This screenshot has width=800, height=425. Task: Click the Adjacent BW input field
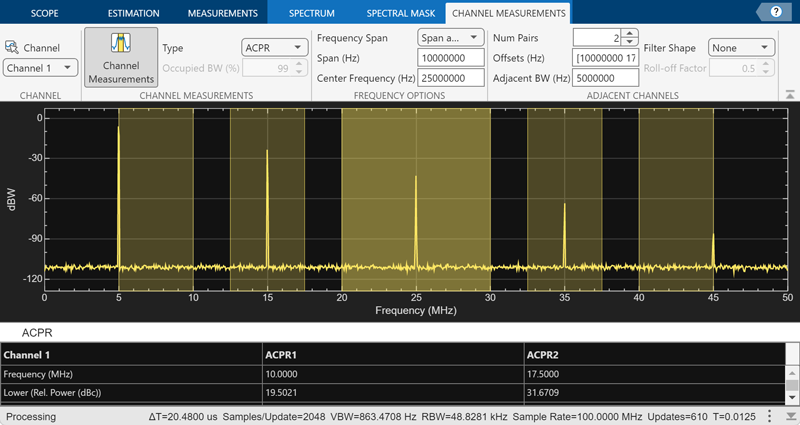(x=605, y=78)
